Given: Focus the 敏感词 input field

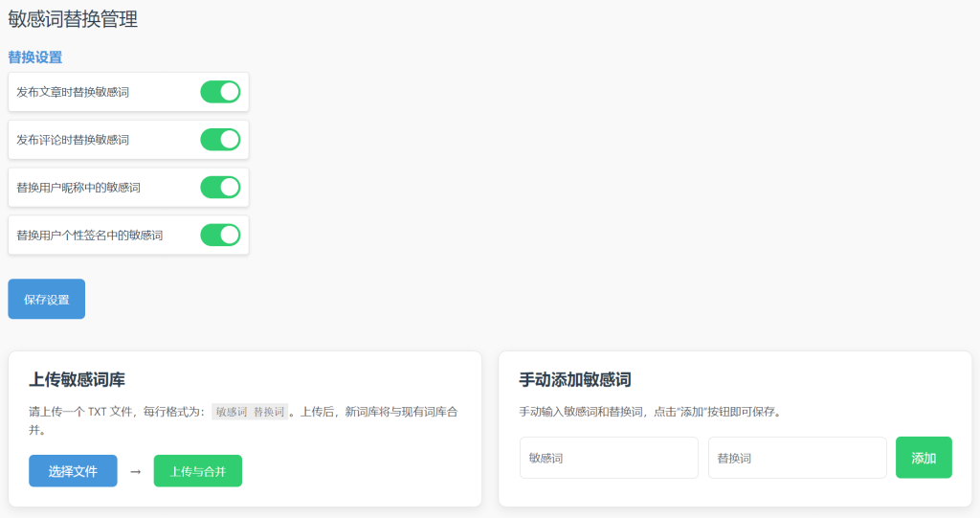Looking at the screenshot, I should [609, 458].
